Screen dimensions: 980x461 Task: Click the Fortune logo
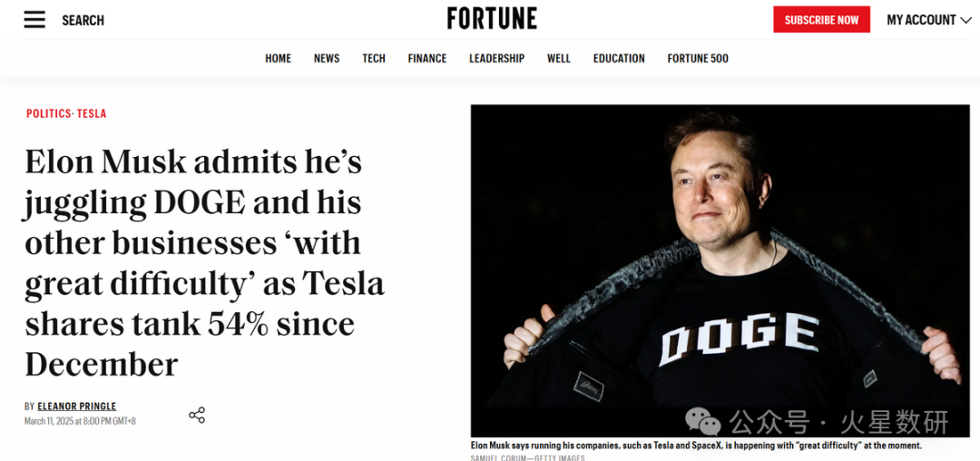point(492,19)
